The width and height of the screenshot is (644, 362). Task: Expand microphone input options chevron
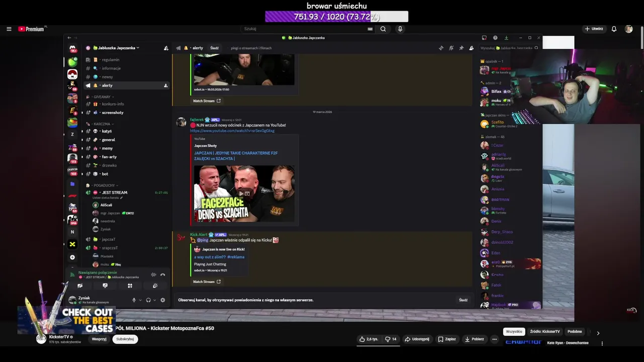pos(140,300)
